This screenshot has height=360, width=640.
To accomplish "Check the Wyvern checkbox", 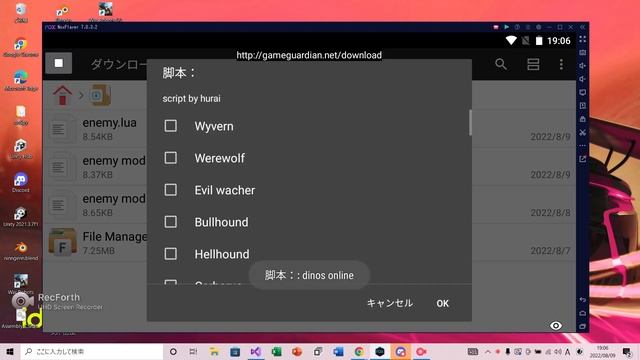I will (x=171, y=126).
